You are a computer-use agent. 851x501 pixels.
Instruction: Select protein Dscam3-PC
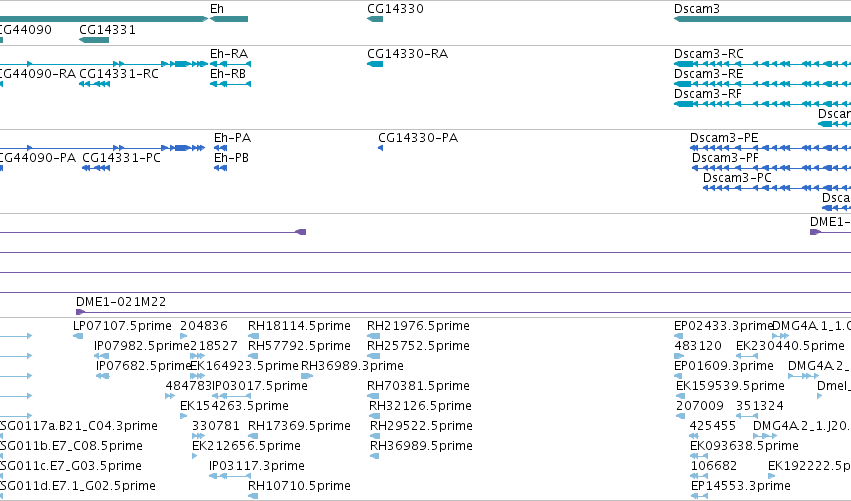(777, 188)
